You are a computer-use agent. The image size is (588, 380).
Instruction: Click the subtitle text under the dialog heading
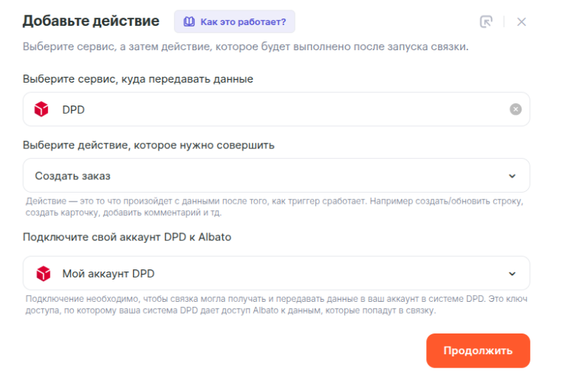point(245,47)
